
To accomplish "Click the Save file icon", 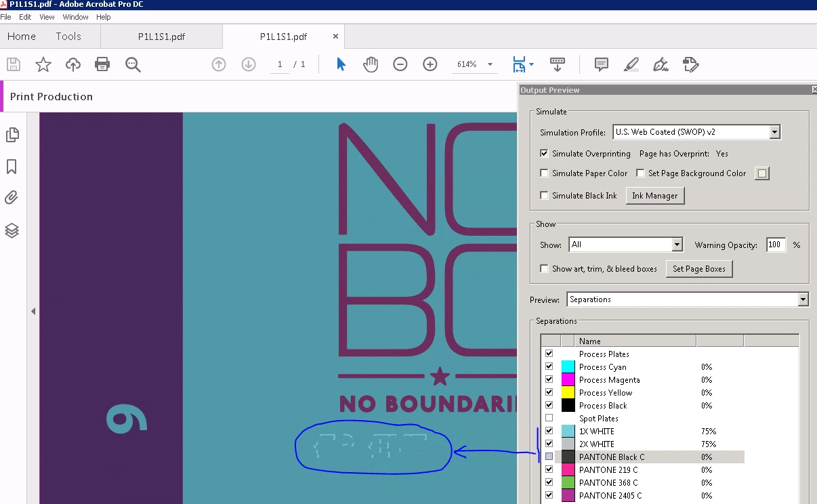I will pyautogui.click(x=14, y=64).
